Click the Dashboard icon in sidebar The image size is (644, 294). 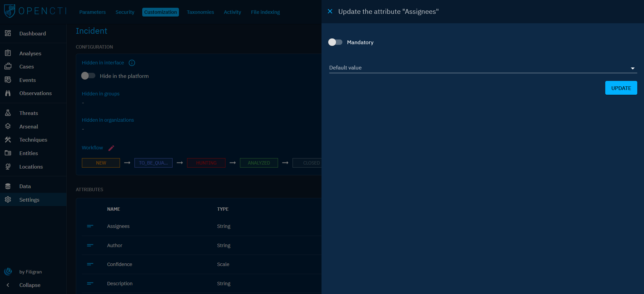coord(8,33)
